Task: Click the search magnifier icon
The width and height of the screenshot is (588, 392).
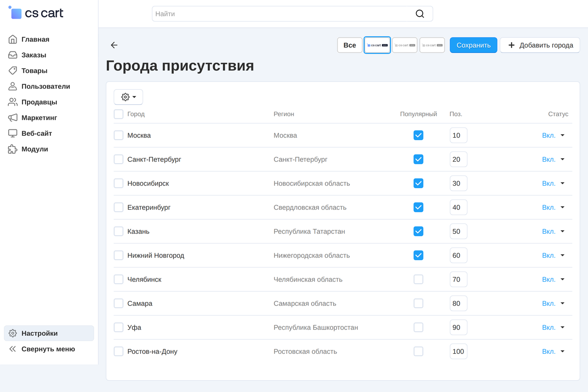Action: coord(420,14)
